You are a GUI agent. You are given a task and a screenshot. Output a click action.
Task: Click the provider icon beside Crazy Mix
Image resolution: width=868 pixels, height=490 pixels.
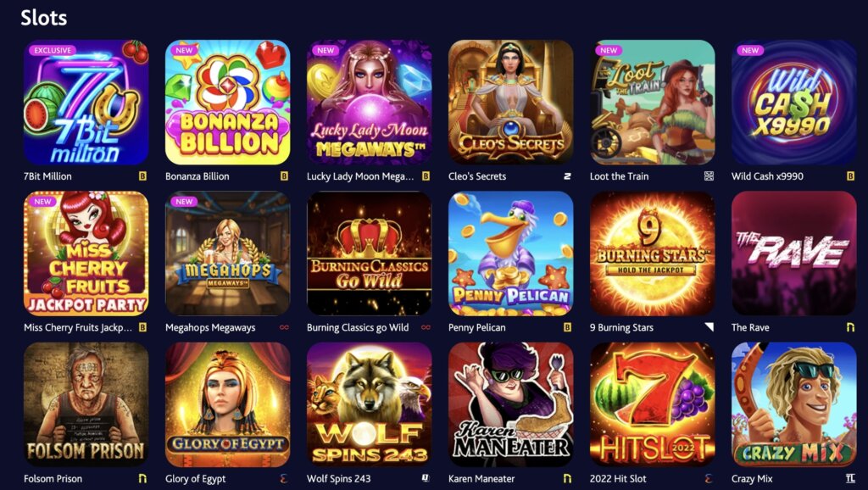(850, 478)
